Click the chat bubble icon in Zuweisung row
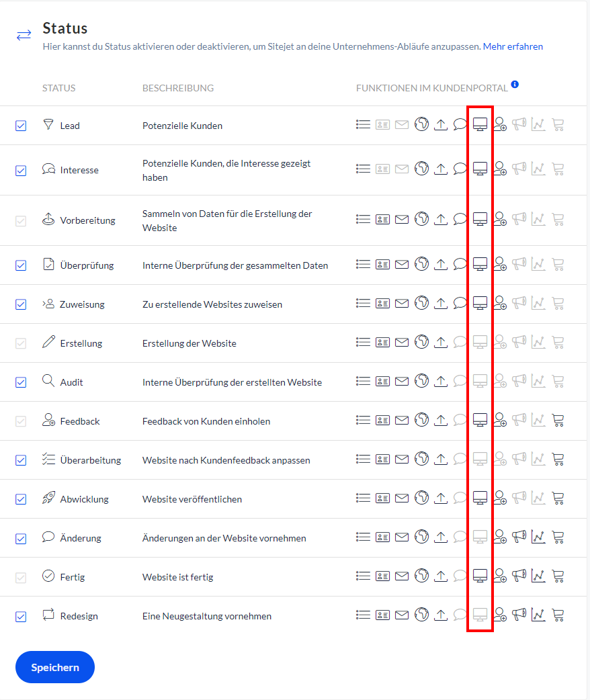The image size is (590, 700). [x=460, y=303]
